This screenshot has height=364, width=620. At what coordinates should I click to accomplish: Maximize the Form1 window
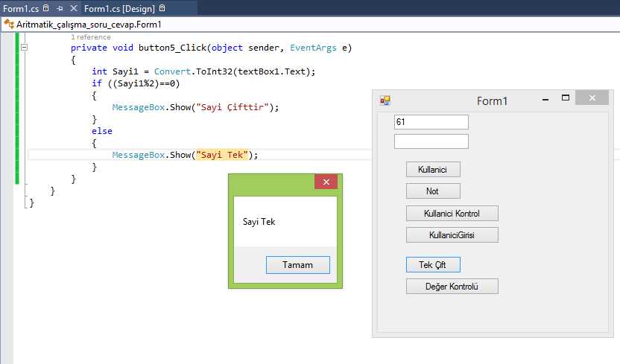pyautogui.click(x=566, y=98)
